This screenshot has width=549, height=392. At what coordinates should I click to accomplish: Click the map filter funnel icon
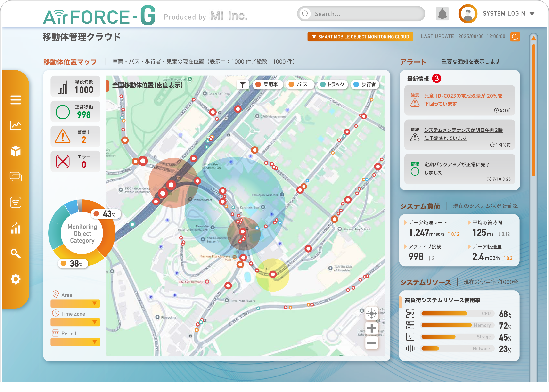click(242, 84)
